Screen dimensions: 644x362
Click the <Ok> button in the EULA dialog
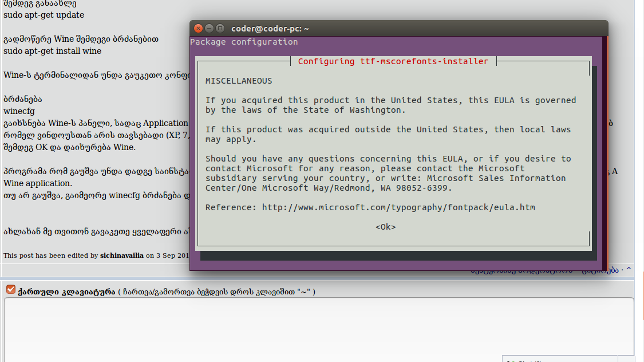(x=386, y=227)
